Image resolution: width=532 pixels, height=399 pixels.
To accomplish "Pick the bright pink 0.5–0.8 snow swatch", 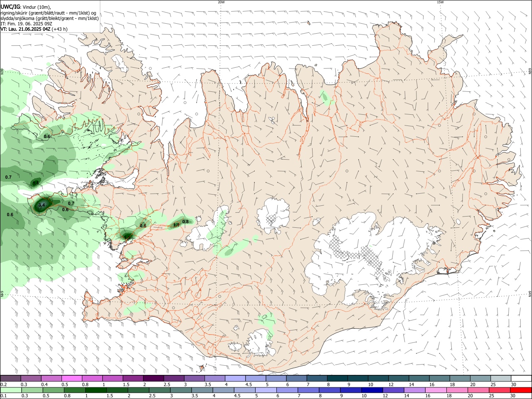I will (x=72, y=378).
